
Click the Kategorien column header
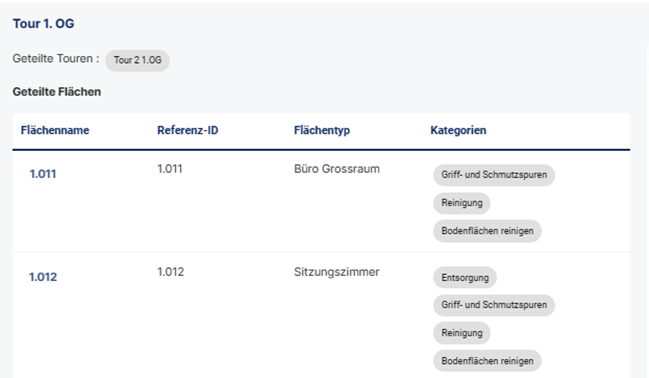click(458, 130)
